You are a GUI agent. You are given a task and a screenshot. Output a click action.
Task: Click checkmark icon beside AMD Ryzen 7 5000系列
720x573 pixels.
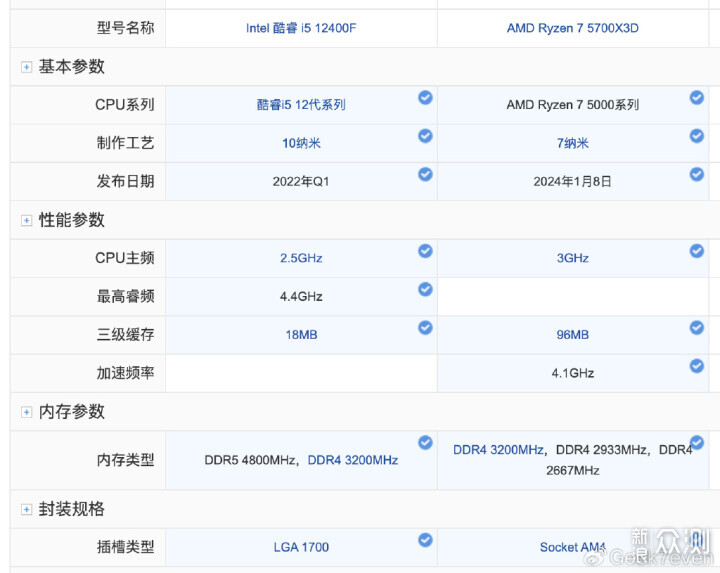pyautogui.click(x=697, y=97)
